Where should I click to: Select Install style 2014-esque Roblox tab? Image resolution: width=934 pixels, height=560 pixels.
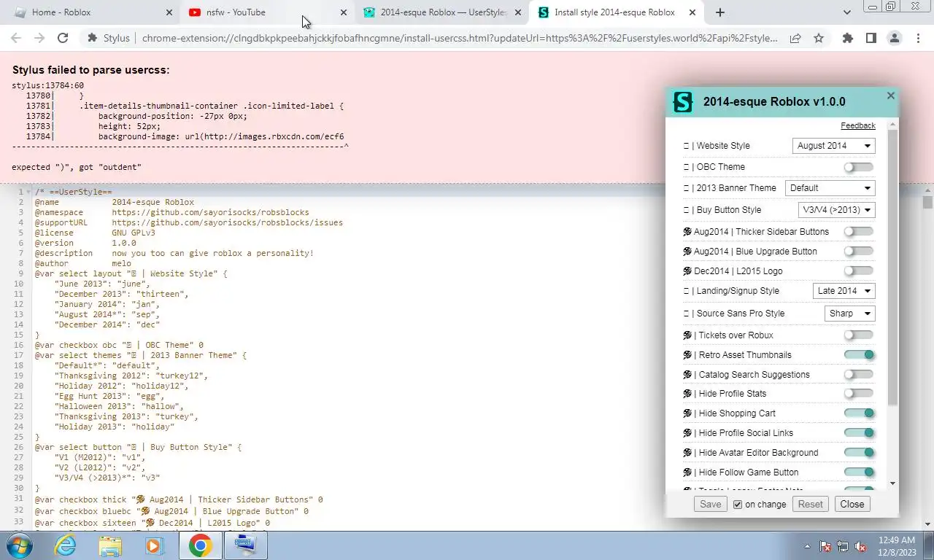pos(617,12)
